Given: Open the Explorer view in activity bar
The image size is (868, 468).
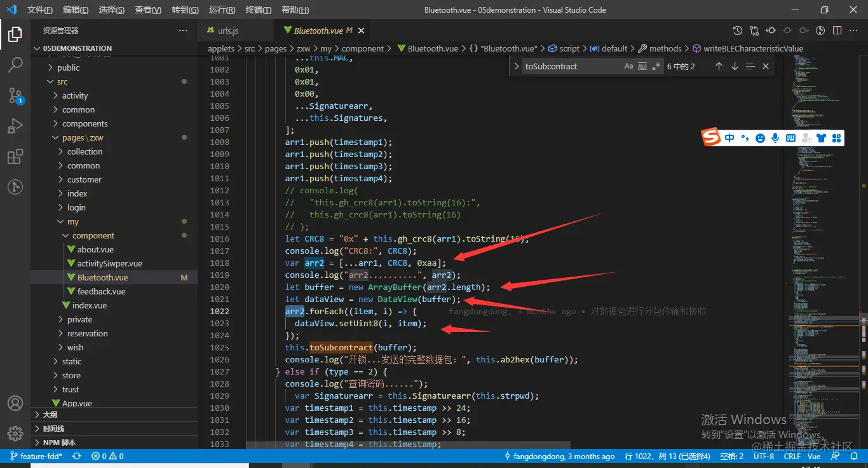Looking at the screenshot, I should (15, 34).
